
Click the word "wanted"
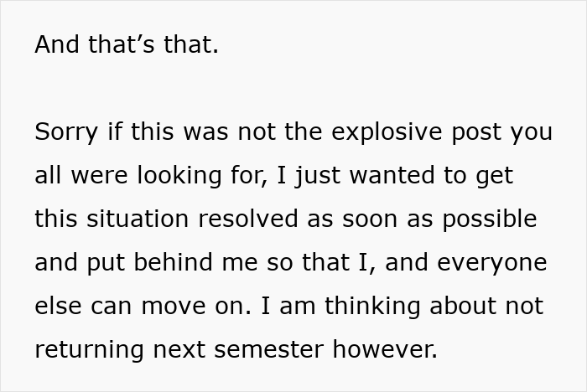[381, 176]
